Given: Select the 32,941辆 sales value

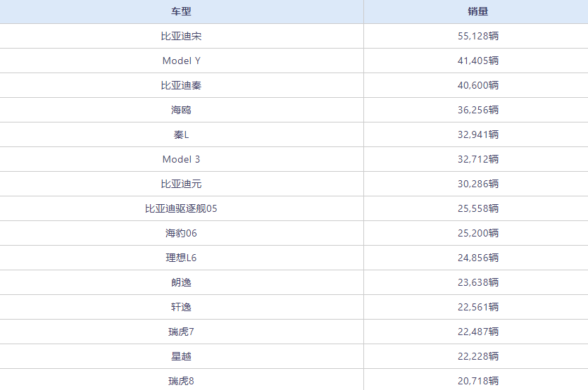Looking at the screenshot, I should 478,134.
